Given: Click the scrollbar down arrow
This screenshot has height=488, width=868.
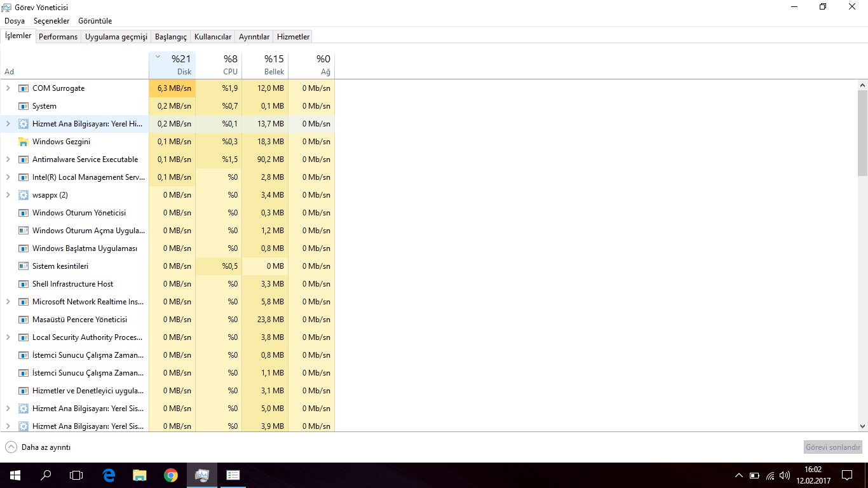Looking at the screenshot, I should tap(862, 426).
